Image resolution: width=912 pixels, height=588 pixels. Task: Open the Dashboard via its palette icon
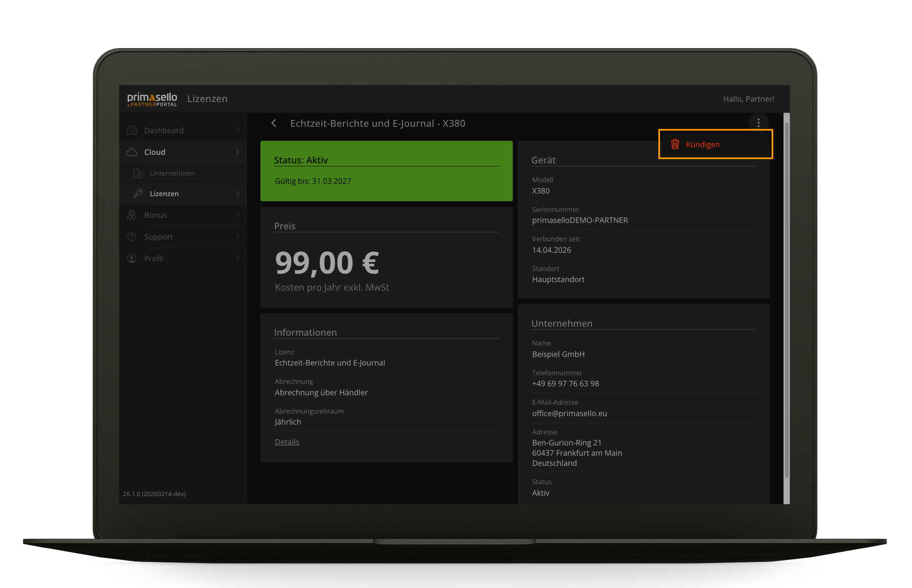coord(132,130)
